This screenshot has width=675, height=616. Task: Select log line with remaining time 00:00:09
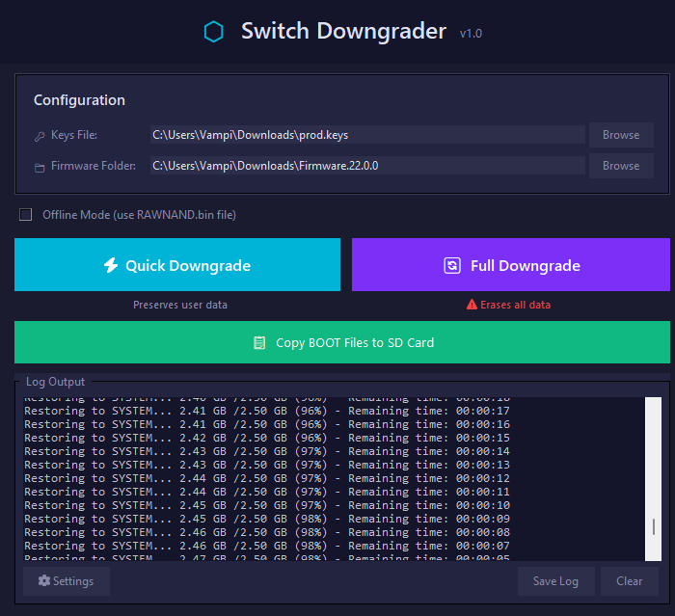click(x=267, y=519)
